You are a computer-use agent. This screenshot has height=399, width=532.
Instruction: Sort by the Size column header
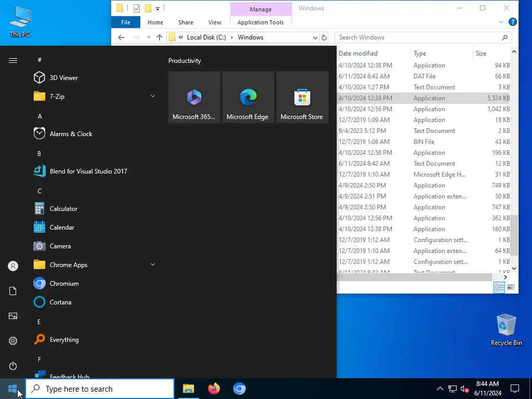(x=491, y=54)
